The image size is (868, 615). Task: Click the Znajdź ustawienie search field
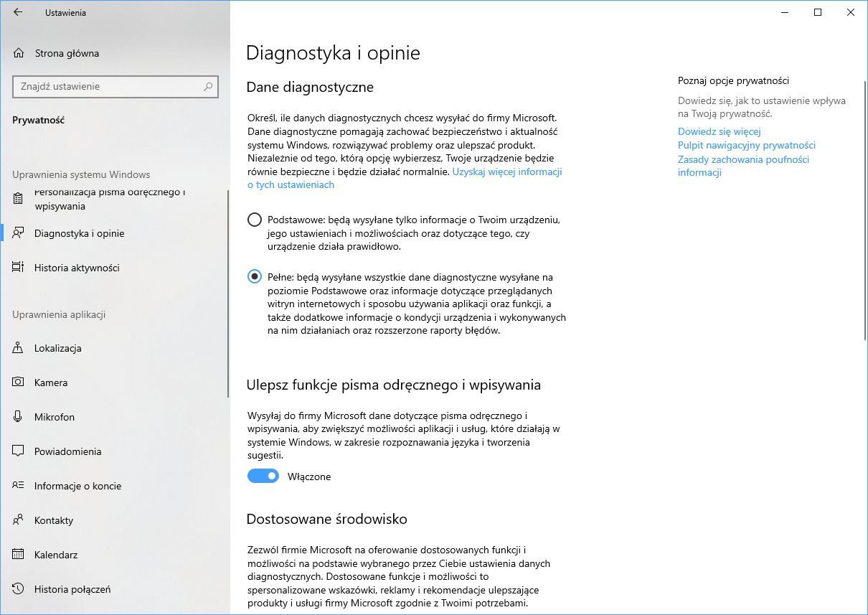coord(115,86)
